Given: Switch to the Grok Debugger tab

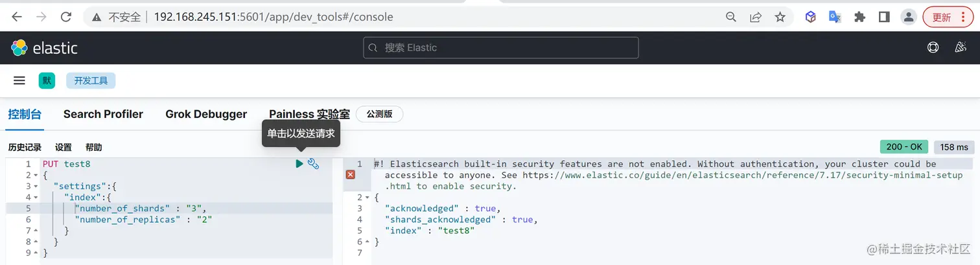Looking at the screenshot, I should 206,114.
